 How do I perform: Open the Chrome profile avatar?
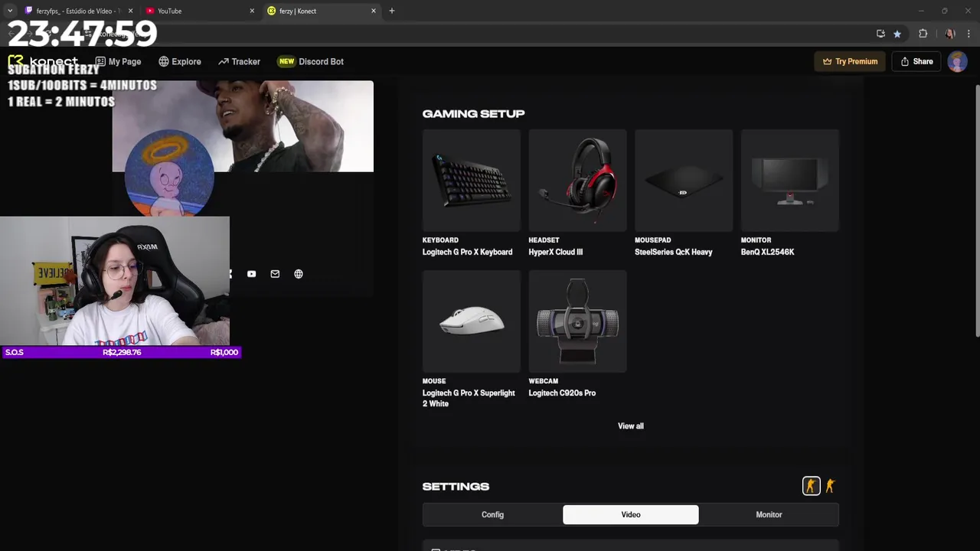coord(950,34)
